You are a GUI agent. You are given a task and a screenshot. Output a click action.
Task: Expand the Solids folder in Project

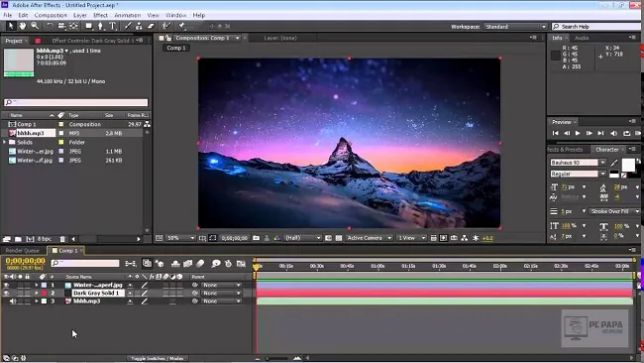pos(5,142)
